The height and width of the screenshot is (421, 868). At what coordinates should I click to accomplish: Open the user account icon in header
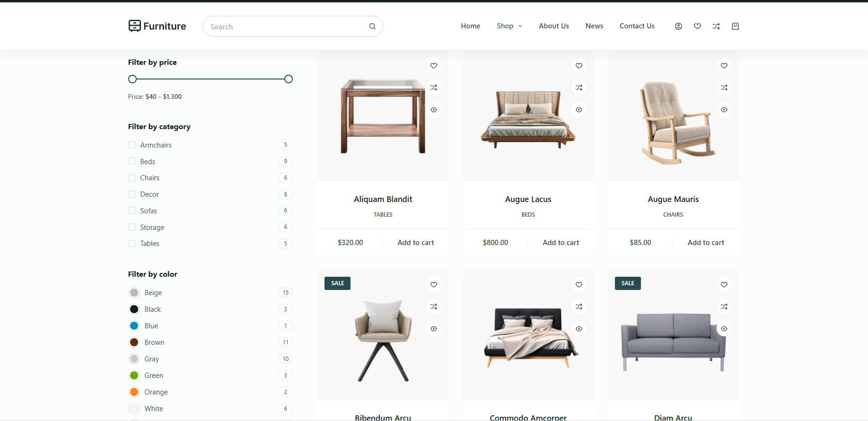pos(678,26)
